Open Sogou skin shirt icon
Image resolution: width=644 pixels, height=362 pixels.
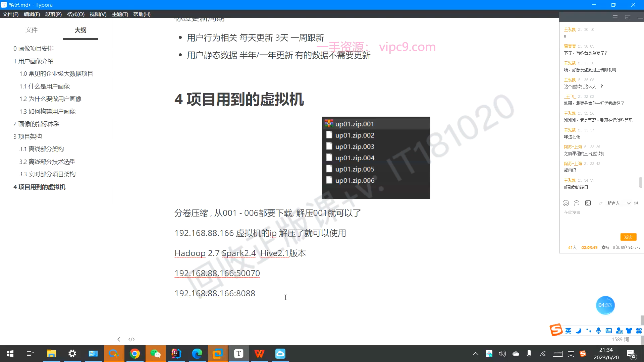coord(629,331)
